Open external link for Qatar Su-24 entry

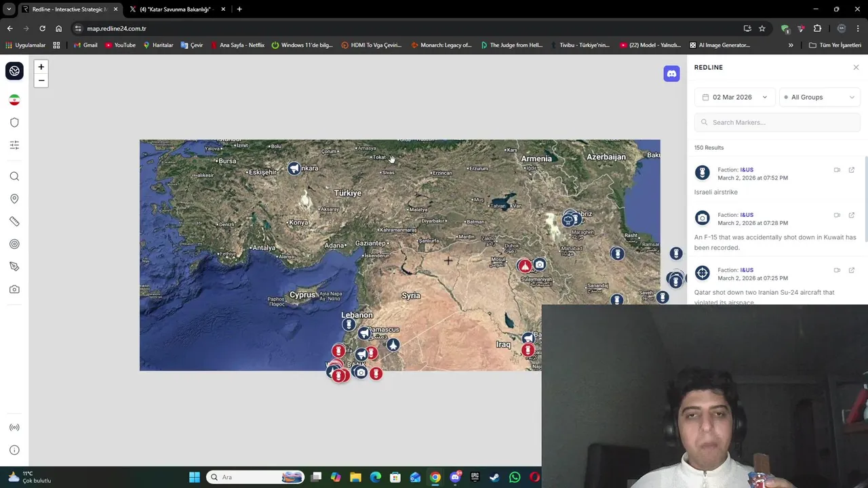click(x=852, y=270)
